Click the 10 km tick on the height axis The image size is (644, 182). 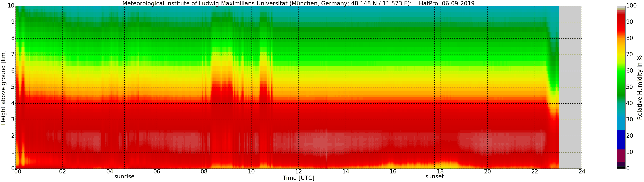pos(11,6)
